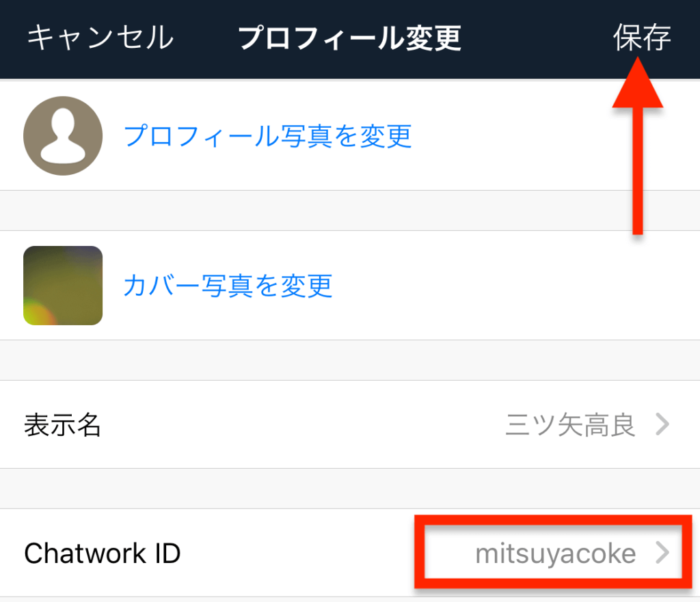Open the カバー写真を変更 link

[228, 286]
